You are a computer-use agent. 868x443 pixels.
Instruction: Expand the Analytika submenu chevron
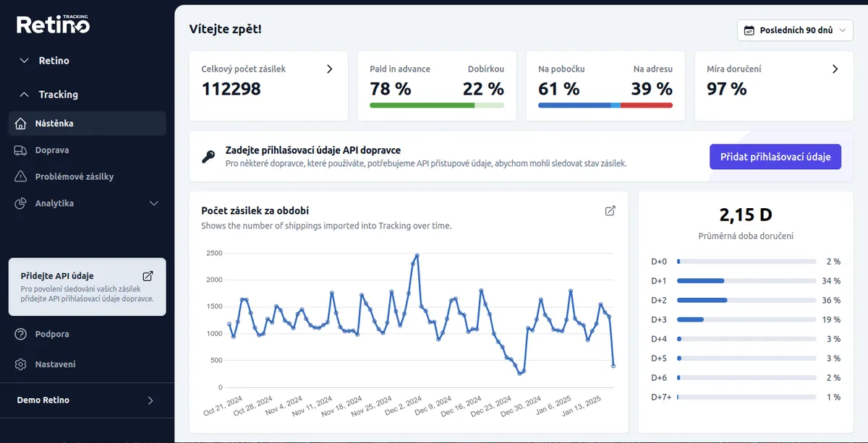click(x=153, y=203)
